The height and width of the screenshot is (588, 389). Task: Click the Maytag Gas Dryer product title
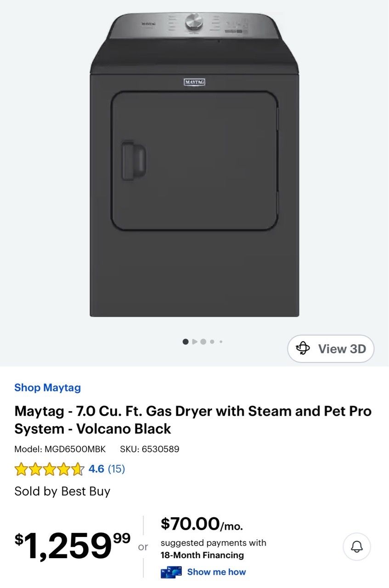pos(193,420)
